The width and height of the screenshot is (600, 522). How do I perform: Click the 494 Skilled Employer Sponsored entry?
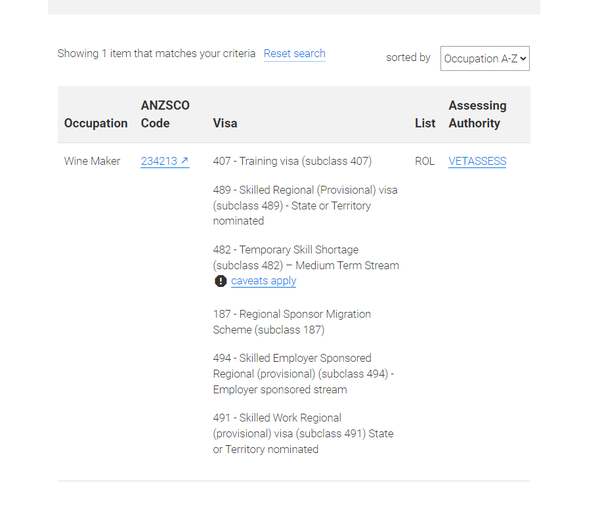303,374
